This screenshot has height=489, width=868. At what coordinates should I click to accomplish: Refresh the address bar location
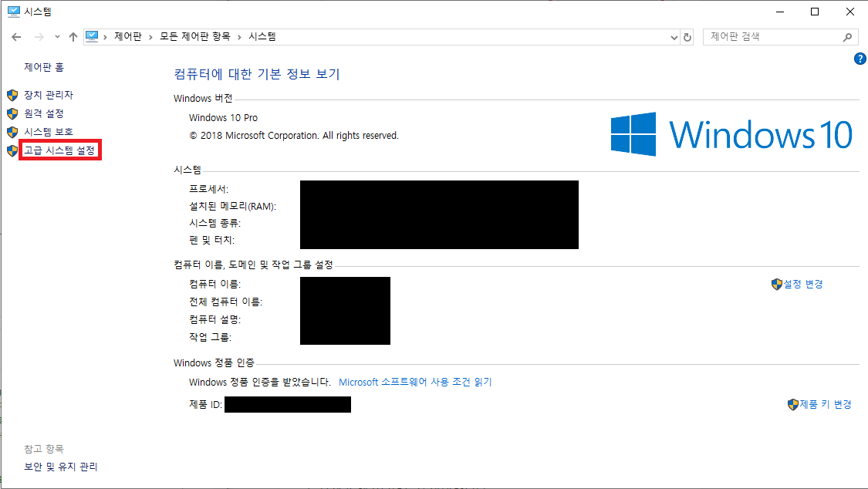point(687,37)
